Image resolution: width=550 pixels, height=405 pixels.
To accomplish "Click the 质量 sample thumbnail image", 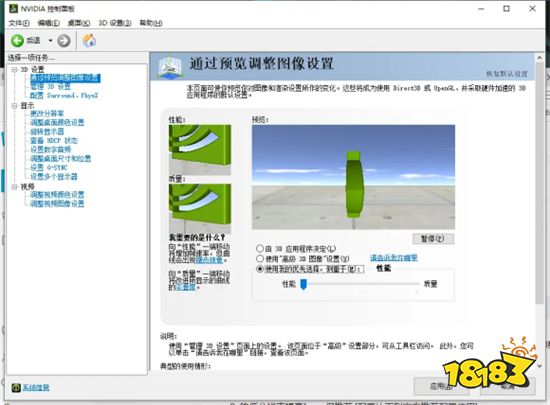I will click(x=200, y=208).
